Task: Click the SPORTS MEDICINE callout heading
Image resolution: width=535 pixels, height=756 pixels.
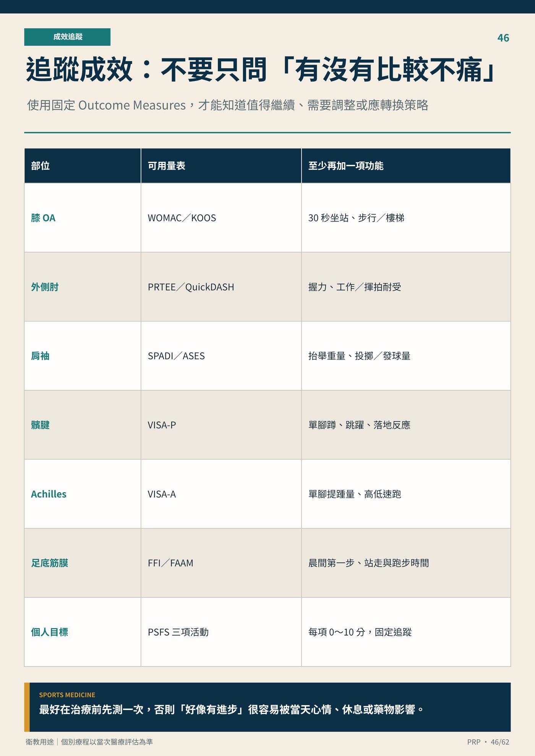Action: click(x=67, y=695)
